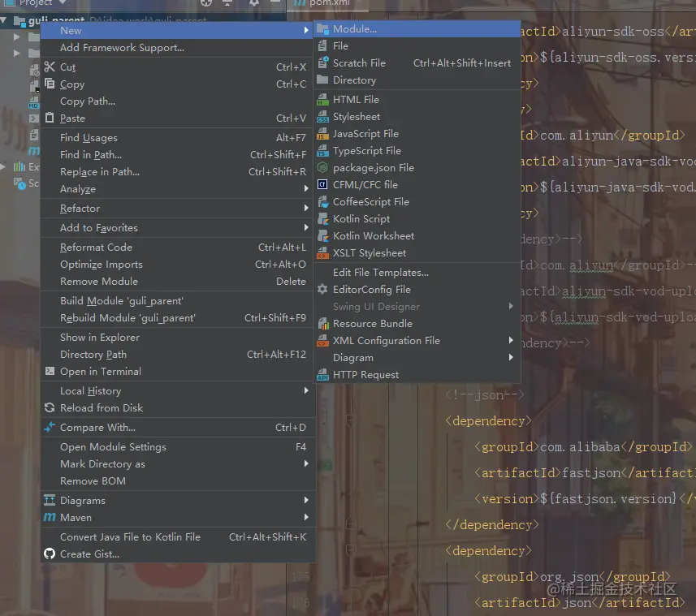This screenshot has width=696, height=616.
Task: Choose Find in Path...
Action: point(178,155)
